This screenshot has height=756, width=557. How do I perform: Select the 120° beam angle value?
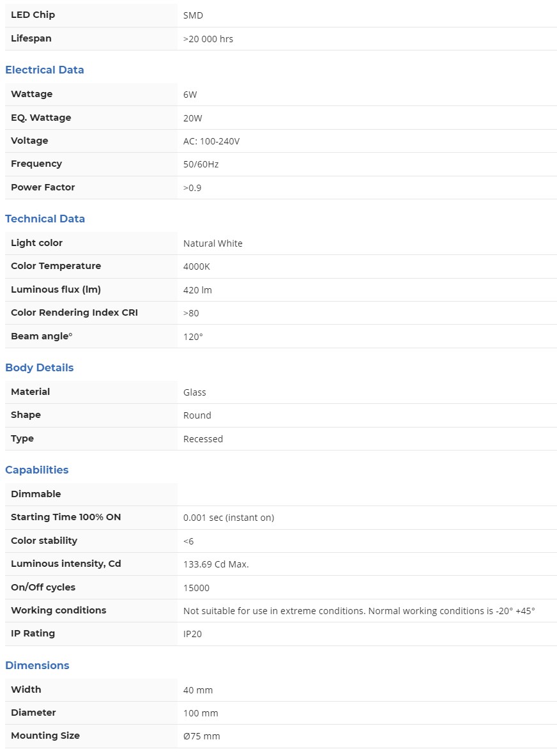(x=193, y=337)
